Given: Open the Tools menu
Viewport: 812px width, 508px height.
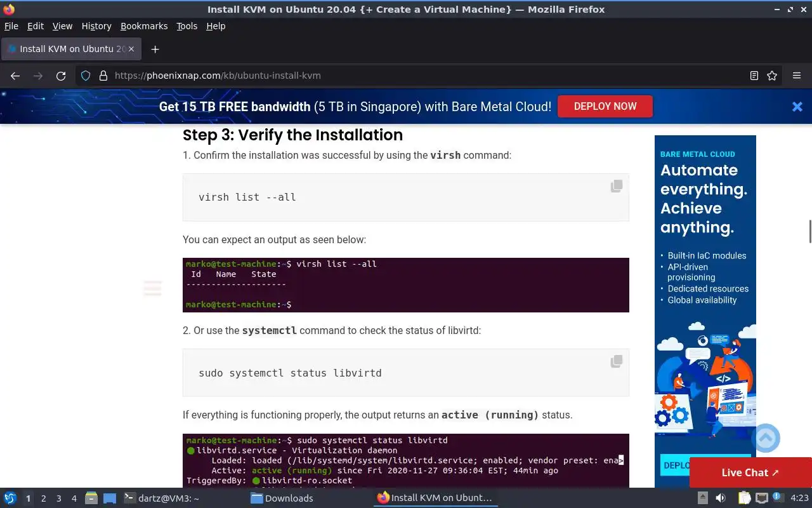Looking at the screenshot, I should tap(187, 26).
